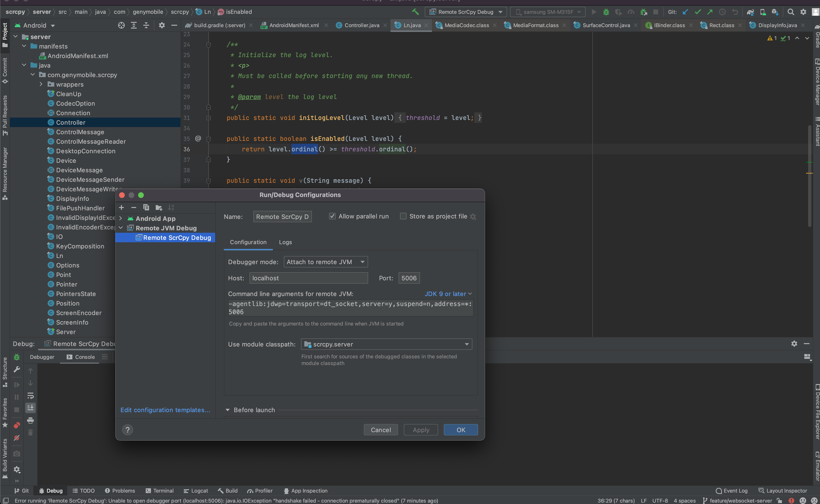Collapse the Remote JVM Debug group
The width and height of the screenshot is (820, 504).
[x=121, y=228]
